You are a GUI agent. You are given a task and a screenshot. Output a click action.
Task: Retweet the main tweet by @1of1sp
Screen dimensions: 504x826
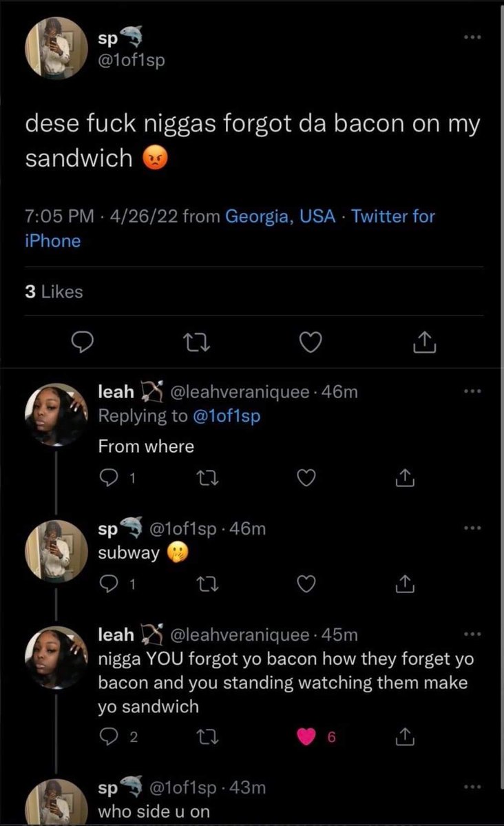[x=196, y=342]
